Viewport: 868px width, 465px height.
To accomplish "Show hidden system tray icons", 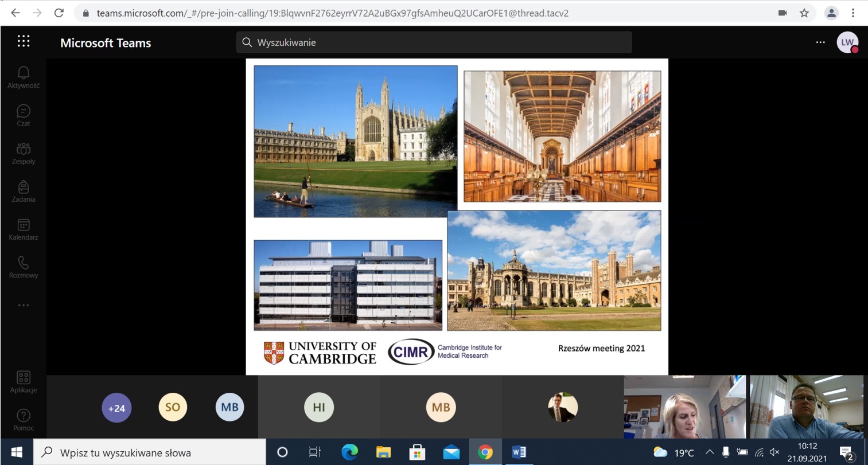I will click(x=710, y=452).
